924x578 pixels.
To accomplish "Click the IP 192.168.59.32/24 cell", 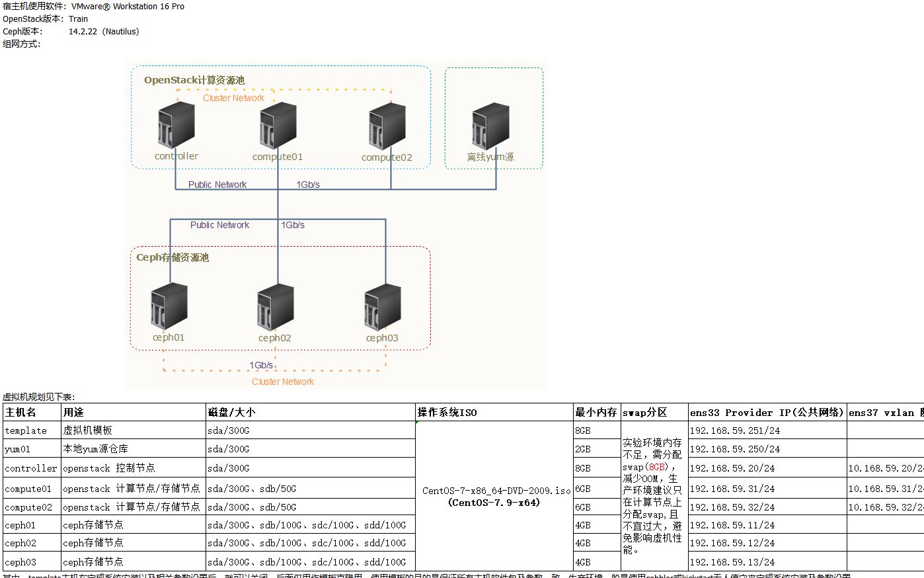I will [x=767, y=507].
